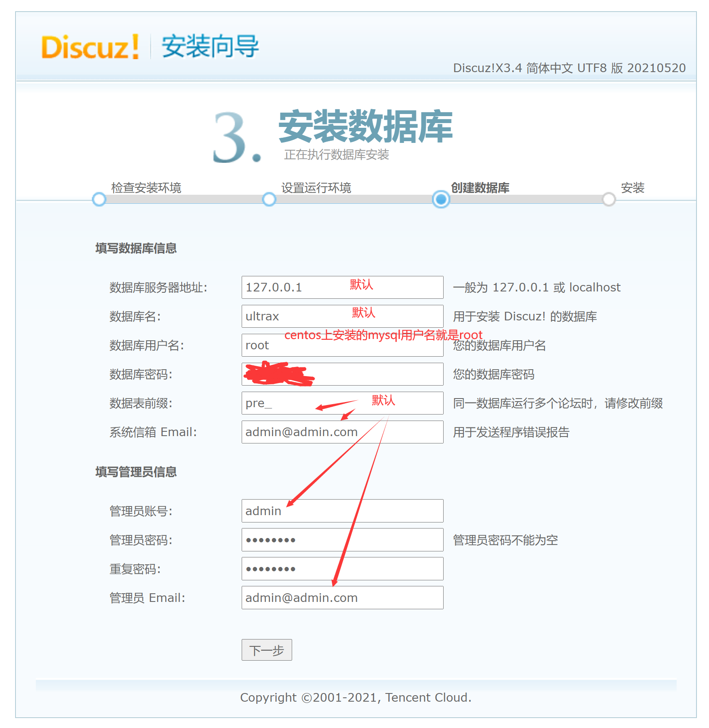Screen dimensions: 709x728
Task: Click the hint '用于安装 Discuz! 的数据库'
Action: click(x=525, y=317)
